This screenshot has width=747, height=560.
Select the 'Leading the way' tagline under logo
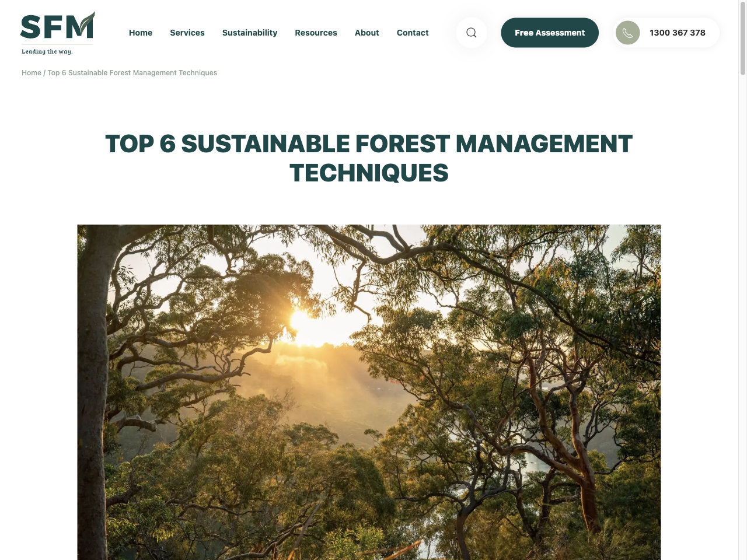point(47,51)
